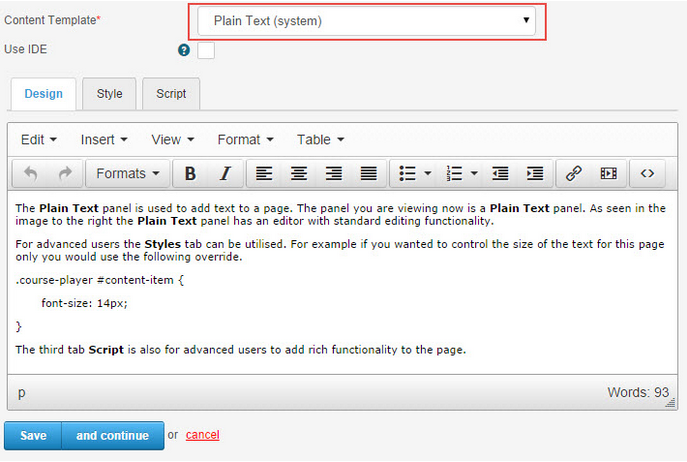The width and height of the screenshot is (687, 462).
Task: Open the Content Template dropdown
Action: tap(367, 20)
